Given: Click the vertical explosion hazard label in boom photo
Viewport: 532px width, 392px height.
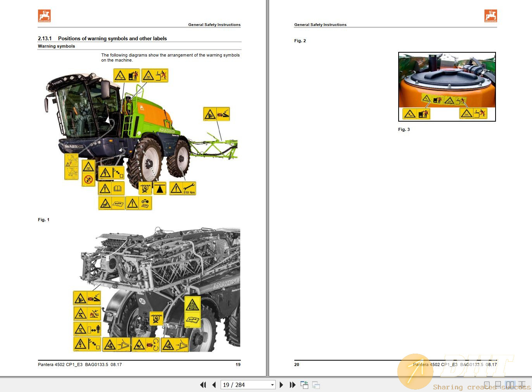Looking at the screenshot, I should (x=192, y=312).
